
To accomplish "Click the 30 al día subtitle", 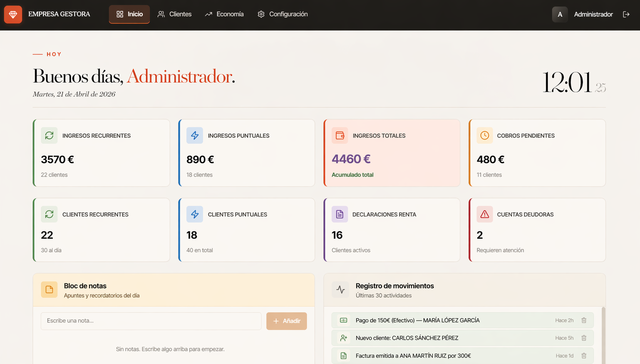I will pyautogui.click(x=51, y=250).
